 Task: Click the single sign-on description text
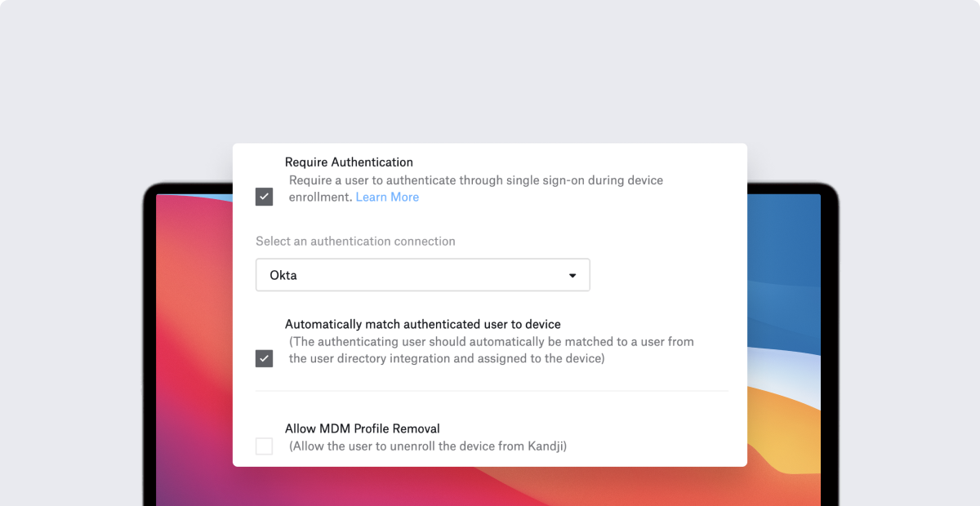coord(475,180)
